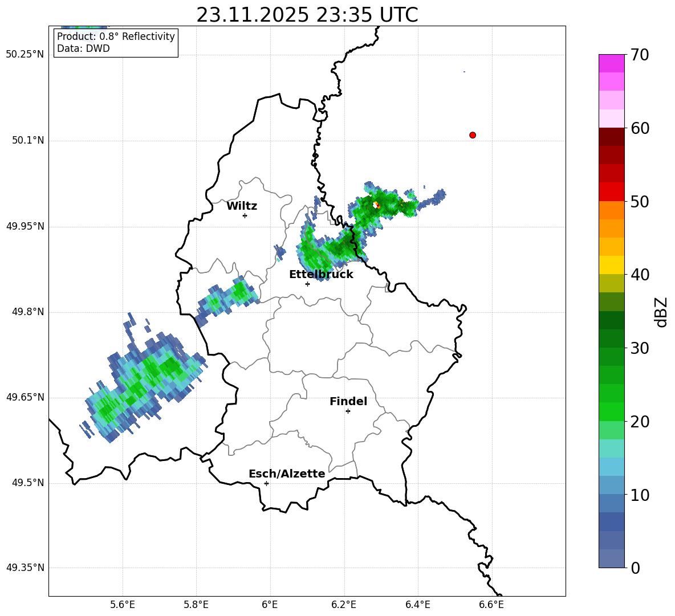Click the 30 colorbar tick label

click(639, 348)
